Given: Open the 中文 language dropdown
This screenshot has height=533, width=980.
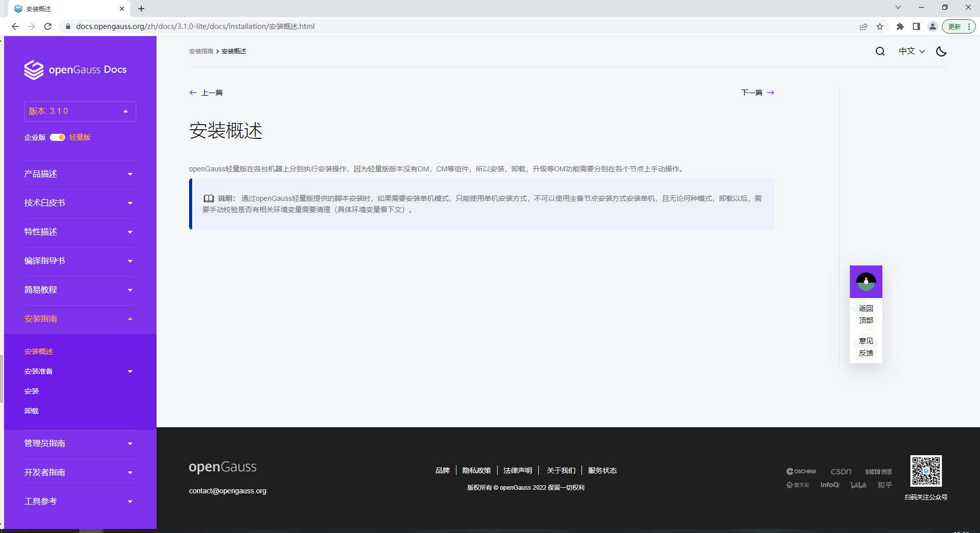Looking at the screenshot, I should (x=912, y=51).
